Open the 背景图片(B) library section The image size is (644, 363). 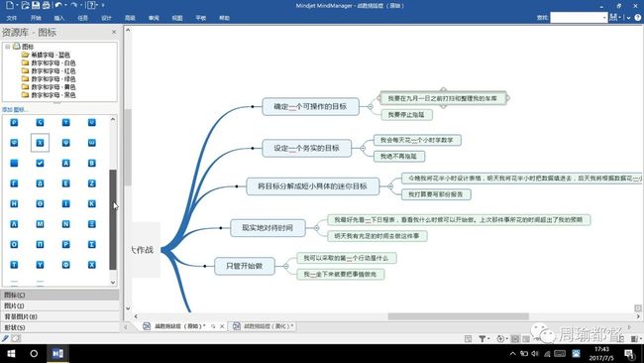coord(60,316)
